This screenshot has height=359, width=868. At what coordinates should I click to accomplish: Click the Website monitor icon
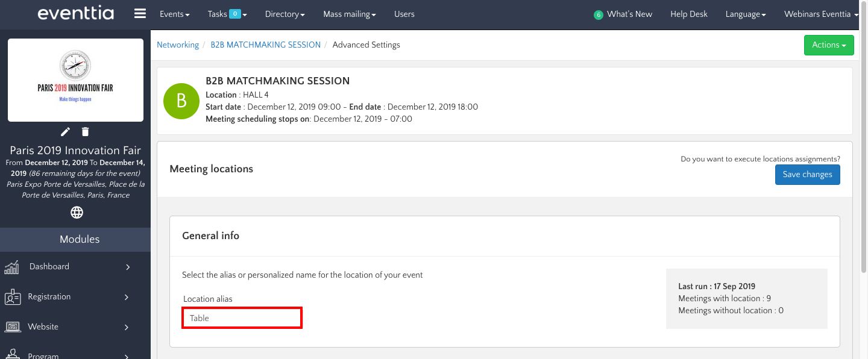pos(13,327)
